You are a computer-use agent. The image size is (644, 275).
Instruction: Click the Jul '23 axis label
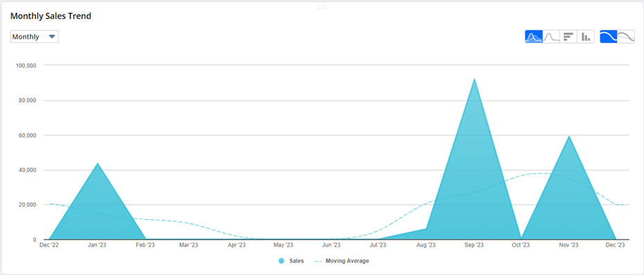click(x=378, y=245)
